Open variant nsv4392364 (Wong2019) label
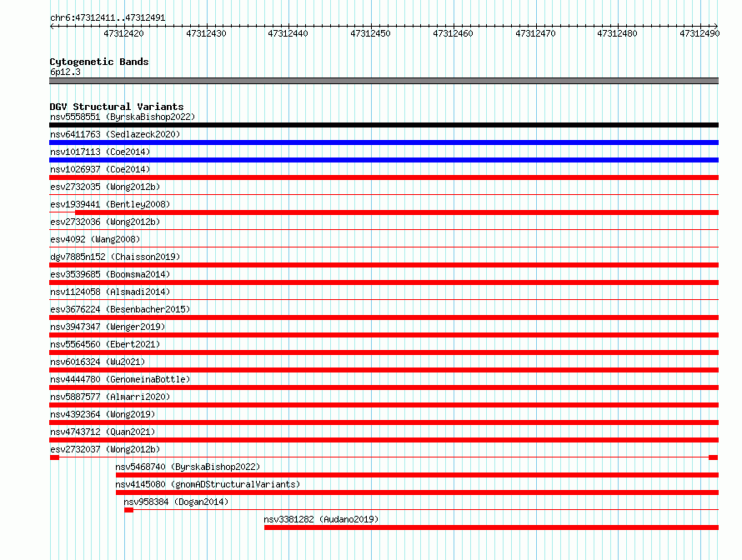This screenshot has width=742, height=560. pyautogui.click(x=103, y=414)
